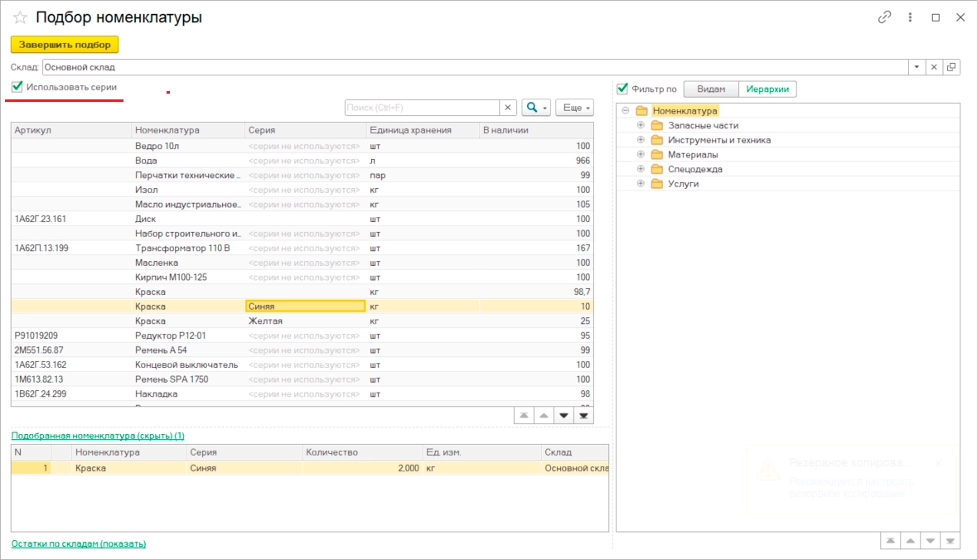Switch filter mode to Видам
The width and height of the screenshot is (977, 560).
[710, 89]
